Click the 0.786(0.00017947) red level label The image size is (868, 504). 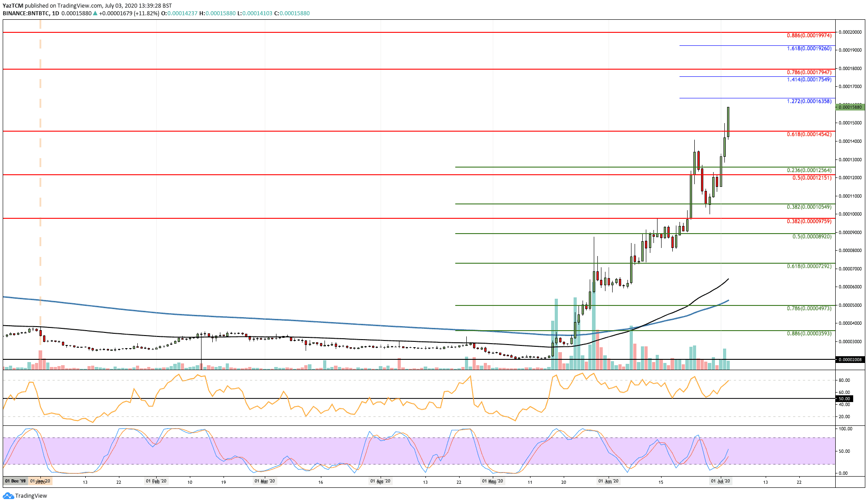click(x=809, y=72)
